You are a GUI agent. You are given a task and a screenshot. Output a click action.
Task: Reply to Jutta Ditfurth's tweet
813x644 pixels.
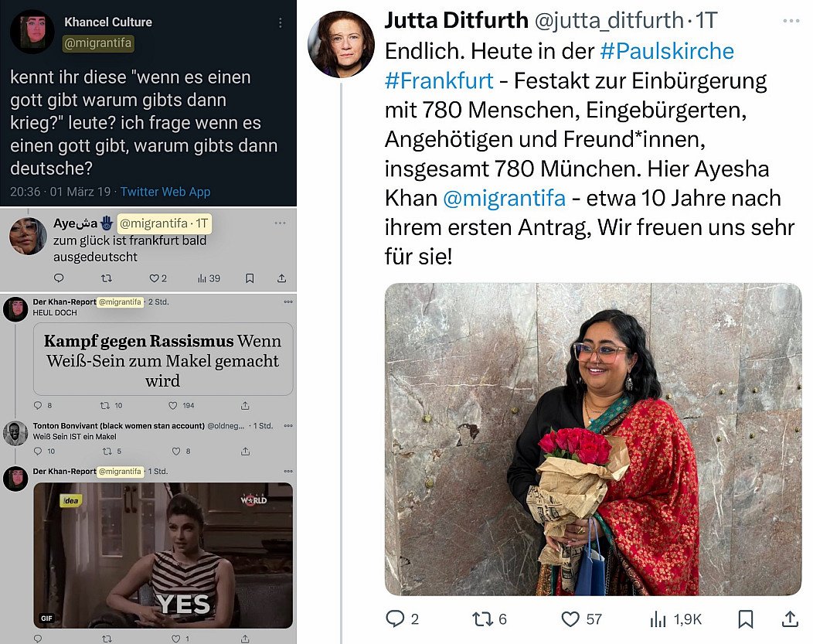coord(395,618)
